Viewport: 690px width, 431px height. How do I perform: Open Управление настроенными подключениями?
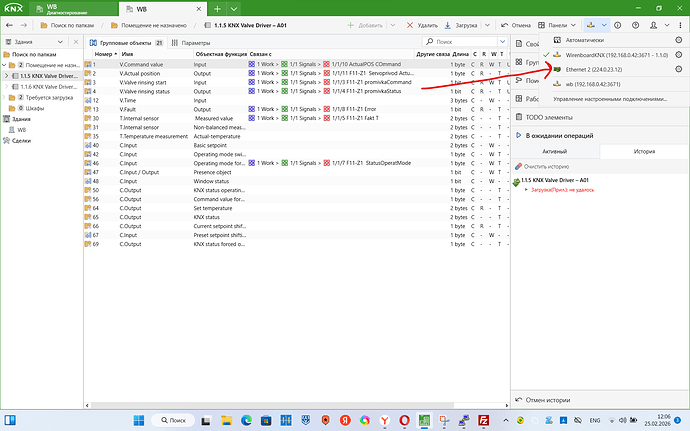610,99
